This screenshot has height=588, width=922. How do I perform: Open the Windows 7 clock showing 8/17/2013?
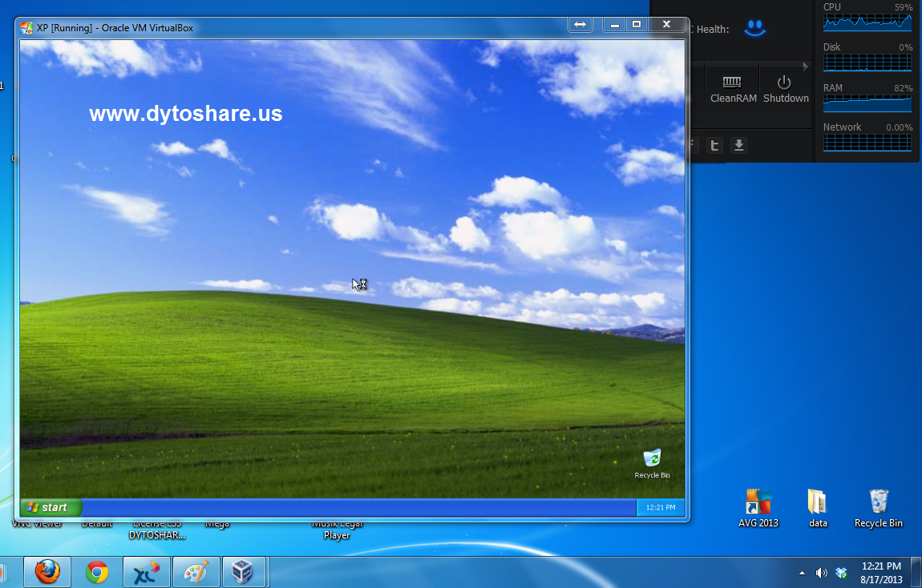(x=881, y=573)
